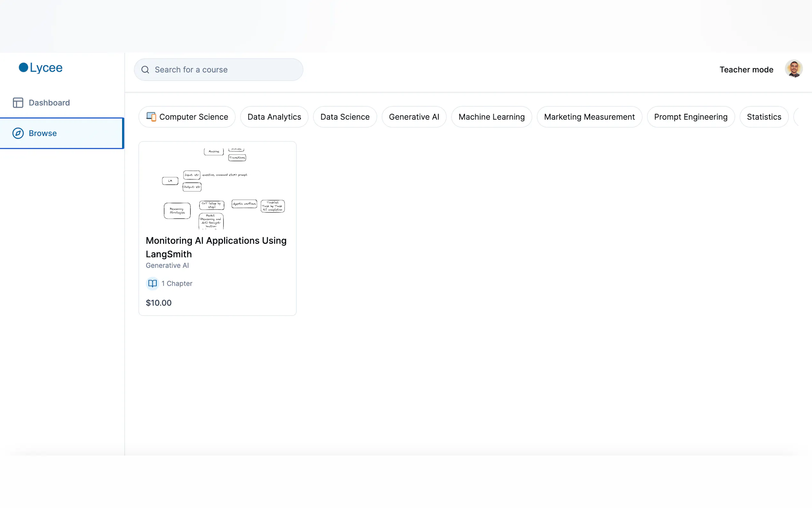Click the Browse compass icon
Image resolution: width=812 pixels, height=508 pixels.
click(x=18, y=133)
